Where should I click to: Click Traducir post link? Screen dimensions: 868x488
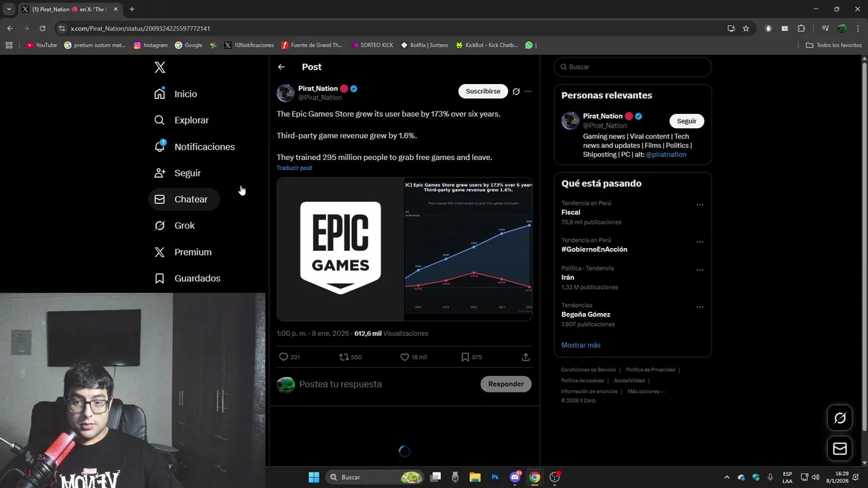(294, 168)
